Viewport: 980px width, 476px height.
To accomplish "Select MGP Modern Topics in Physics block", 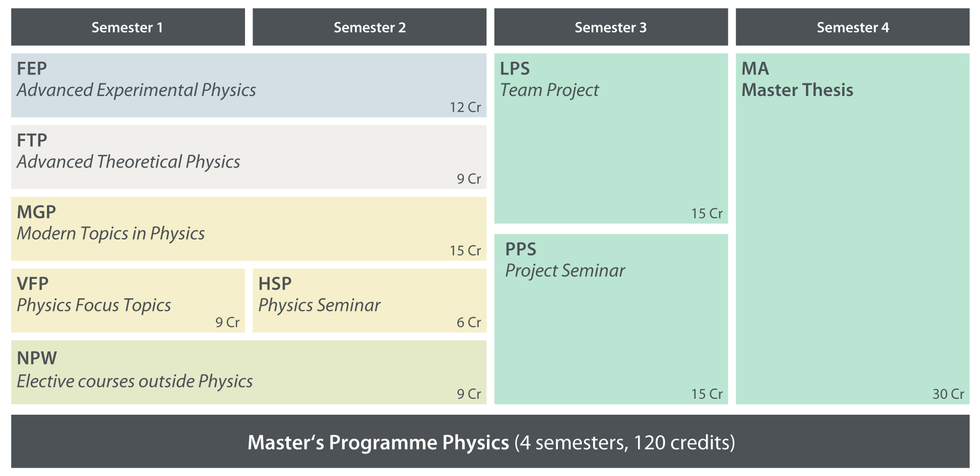I will tap(249, 229).
